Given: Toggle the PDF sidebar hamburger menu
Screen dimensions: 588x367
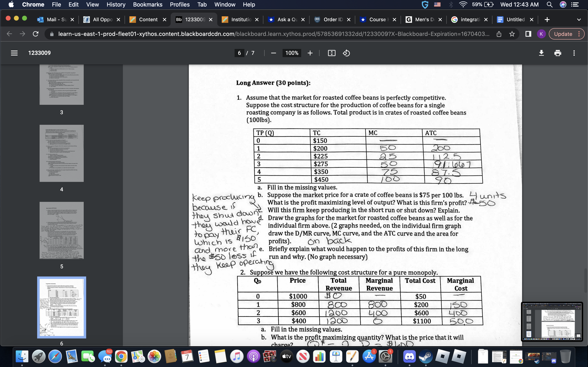Looking at the screenshot, I should pos(14,53).
